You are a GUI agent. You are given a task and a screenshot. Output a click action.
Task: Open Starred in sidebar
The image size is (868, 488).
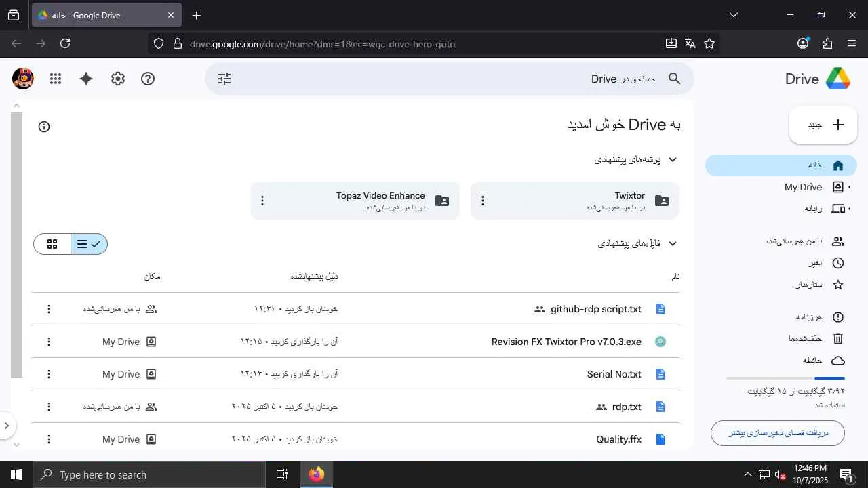pos(781,285)
